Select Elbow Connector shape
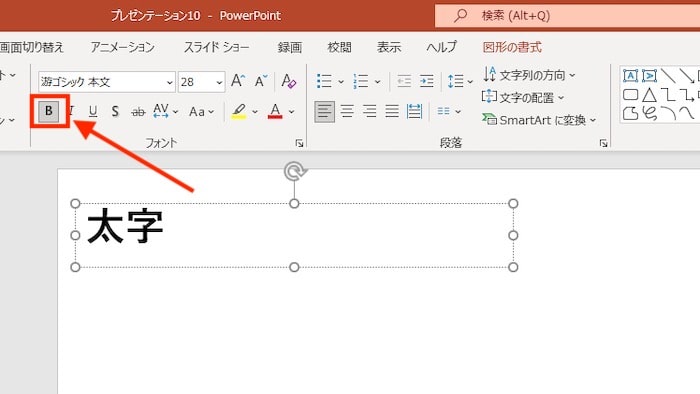 tap(668, 95)
